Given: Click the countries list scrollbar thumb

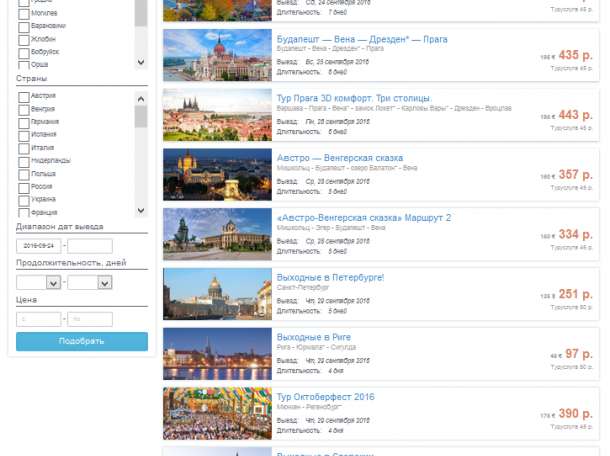Looking at the screenshot, I should tap(141, 116).
